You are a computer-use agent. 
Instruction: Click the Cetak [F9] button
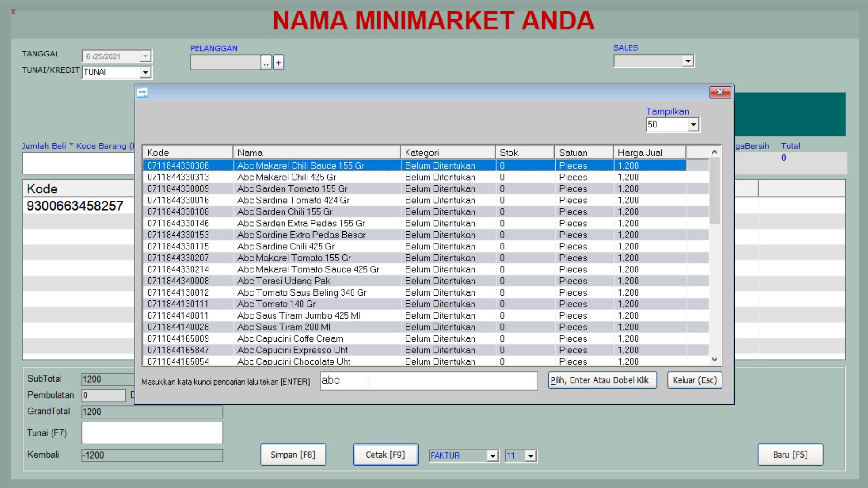click(x=385, y=455)
